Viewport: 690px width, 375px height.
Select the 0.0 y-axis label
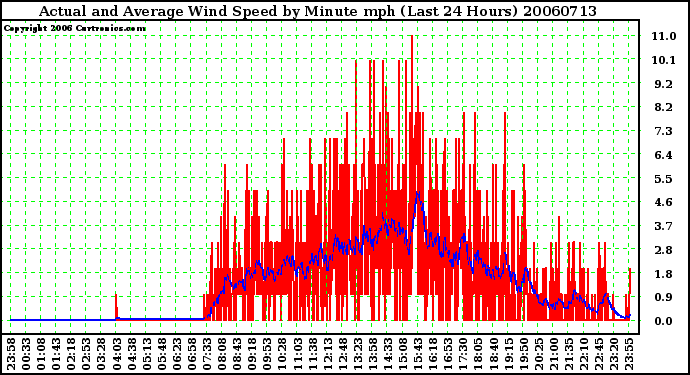tap(664, 321)
